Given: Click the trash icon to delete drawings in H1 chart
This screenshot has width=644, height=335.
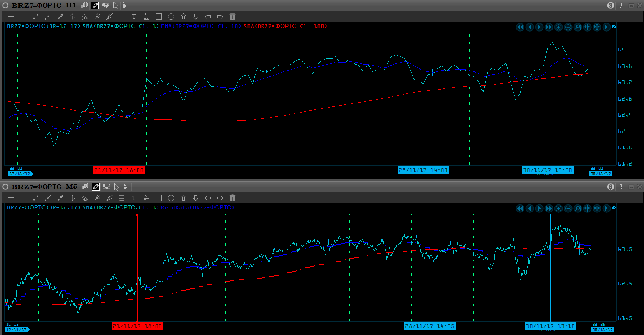Looking at the screenshot, I should [232, 17].
